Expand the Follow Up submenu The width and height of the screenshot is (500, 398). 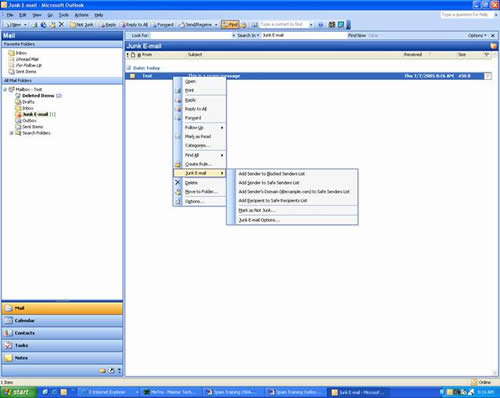click(199, 128)
